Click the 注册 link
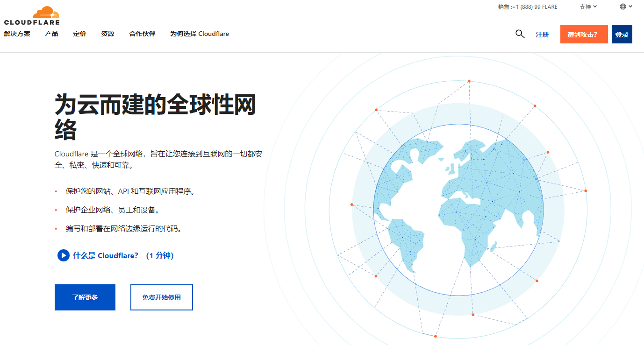The image size is (644, 345). (542, 35)
